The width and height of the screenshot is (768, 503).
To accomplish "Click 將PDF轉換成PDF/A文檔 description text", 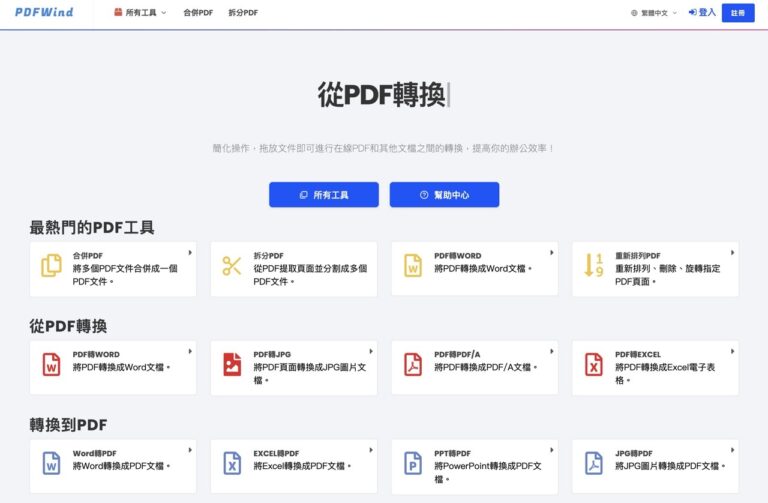I will 485,367.
